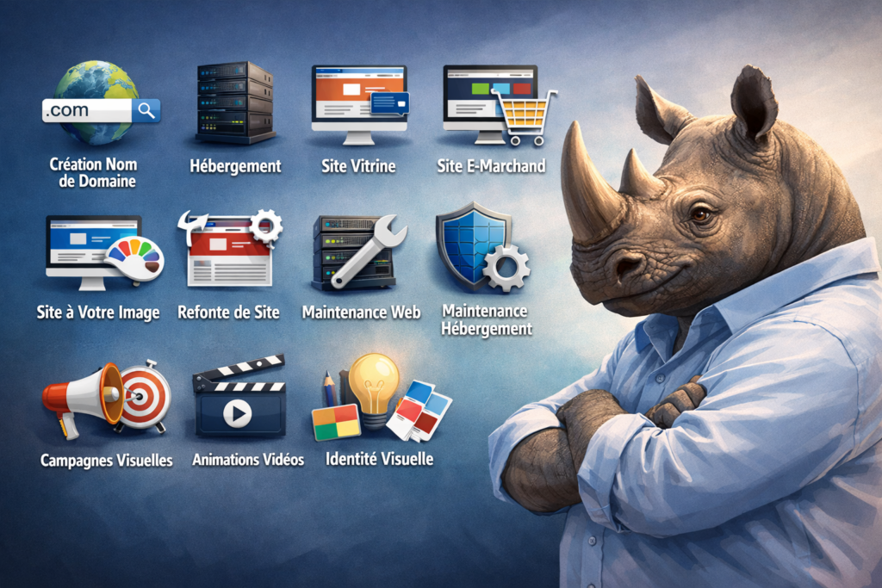Viewport: 882px width, 588px height.
Task: Open the Hébergement text label
Action: (x=235, y=166)
